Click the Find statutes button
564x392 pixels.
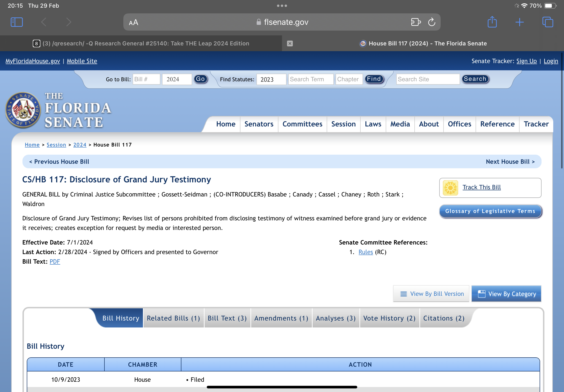pos(374,79)
